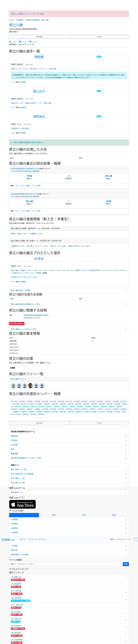Screen dimensions: 138x644
Task: Focus the navbar search field
Action: (120, 539)
